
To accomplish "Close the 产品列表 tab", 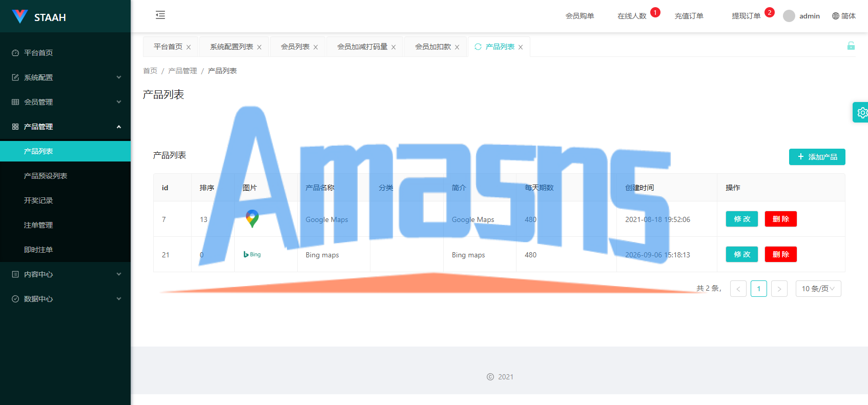I will click(521, 47).
